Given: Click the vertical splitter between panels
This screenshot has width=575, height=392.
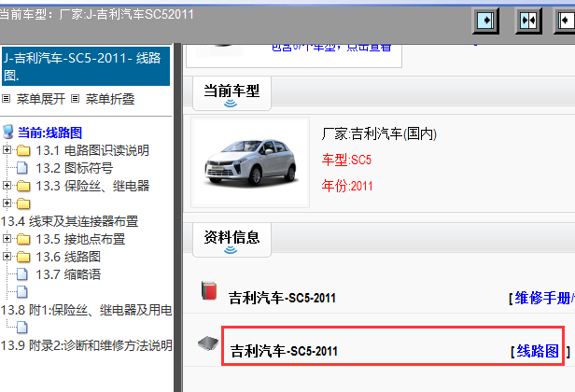Looking at the screenshot, I should click(178, 217).
